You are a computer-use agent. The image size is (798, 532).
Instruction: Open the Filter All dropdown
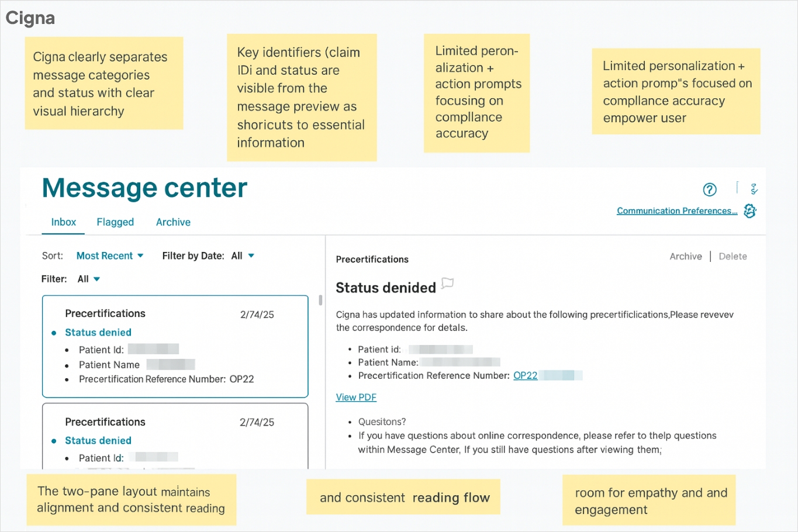click(x=89, y=279)
